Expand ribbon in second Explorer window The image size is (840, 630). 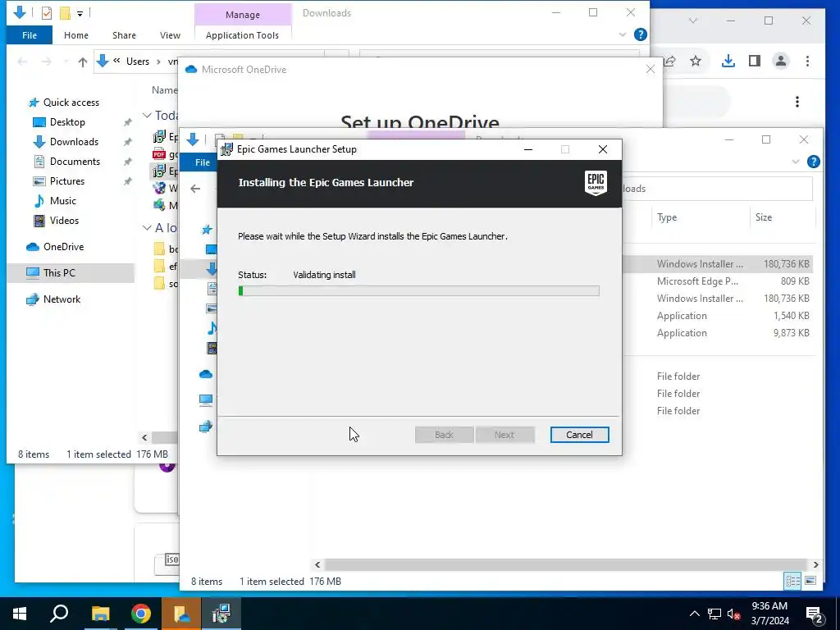795,162
